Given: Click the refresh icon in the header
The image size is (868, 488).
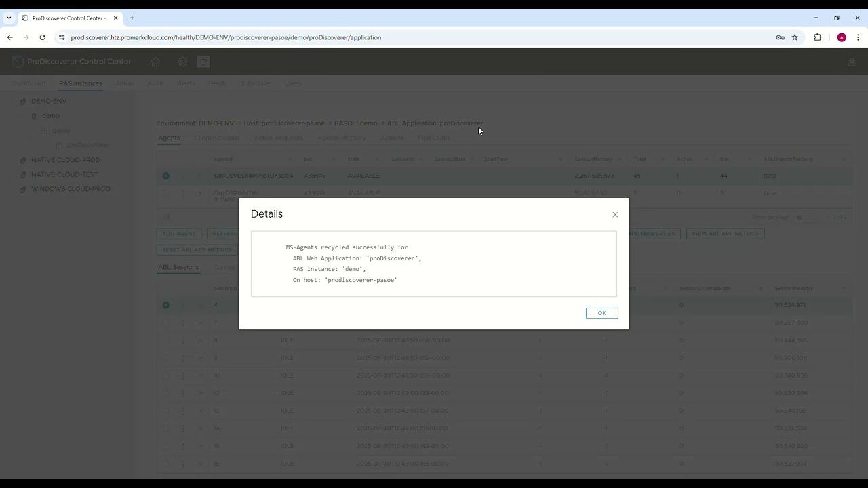Looking at the screenshot, I should (203, 62).
